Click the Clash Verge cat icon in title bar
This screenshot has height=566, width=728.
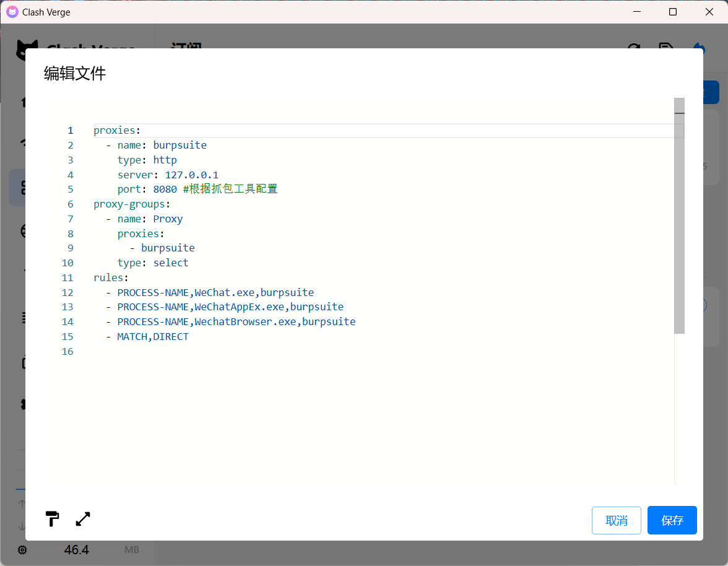tap(12, 12)
